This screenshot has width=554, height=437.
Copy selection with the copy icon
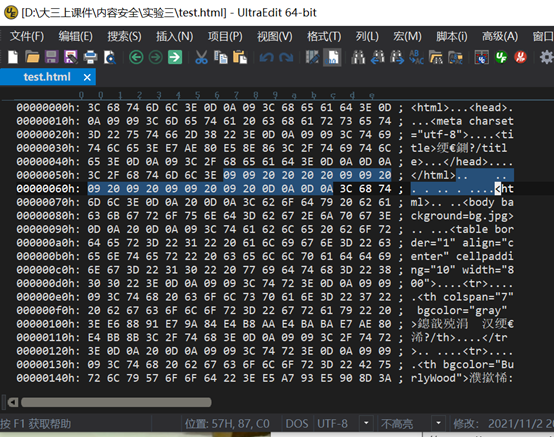click(x=221, y=57)
